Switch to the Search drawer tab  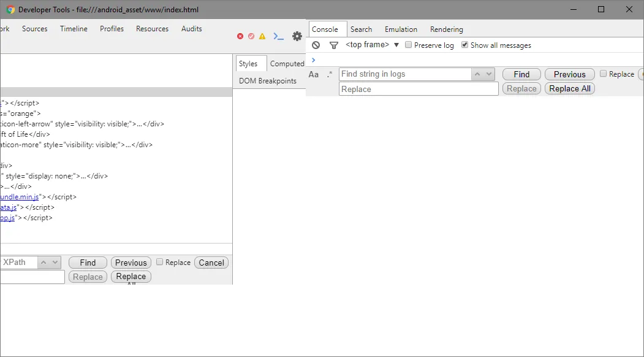[361, 29]
